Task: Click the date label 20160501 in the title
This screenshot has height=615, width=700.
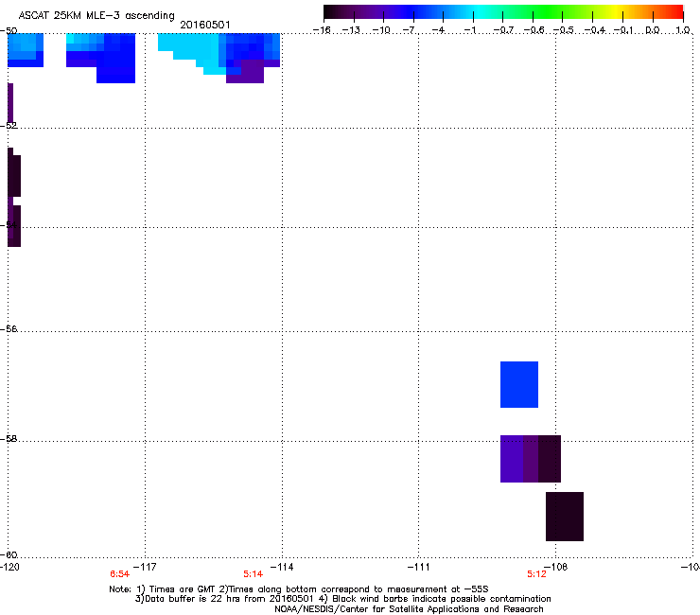Action: 205,25
